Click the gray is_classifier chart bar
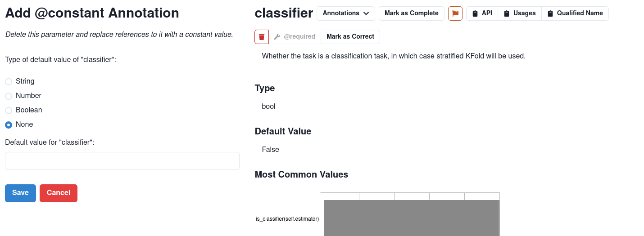The height and width of the screenshot is (236, 644). tap(412, 218)
